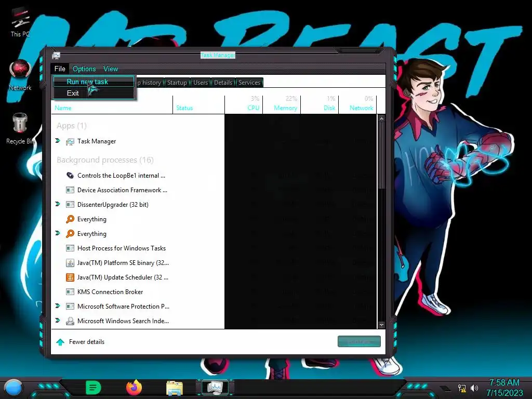
Task: Click the vertical scrollbar thumb
Action: pyautogui.click(x=381, y=155)
